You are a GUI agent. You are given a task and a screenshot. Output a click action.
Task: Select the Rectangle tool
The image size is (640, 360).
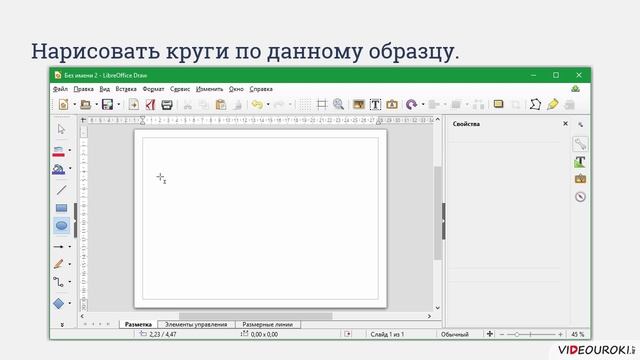[61, 208]
